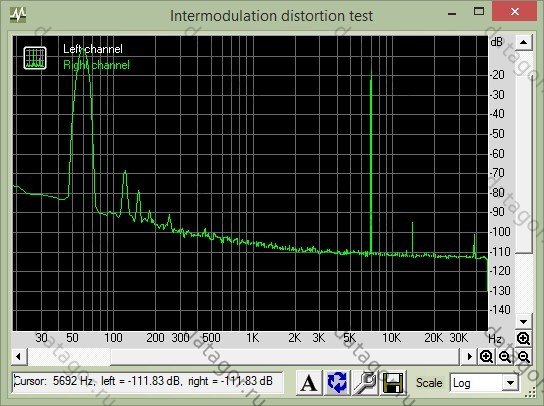Click the vertical scrollbar down arrow
Viewport: 544px width, 406px height.
click(524, 322)
